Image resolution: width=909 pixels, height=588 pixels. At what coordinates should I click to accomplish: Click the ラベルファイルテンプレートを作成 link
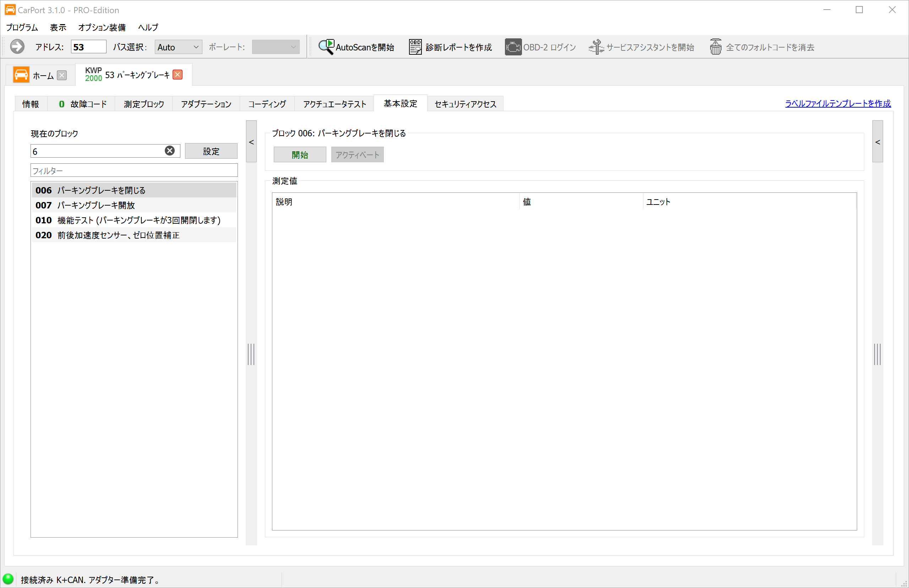[838, 103]
